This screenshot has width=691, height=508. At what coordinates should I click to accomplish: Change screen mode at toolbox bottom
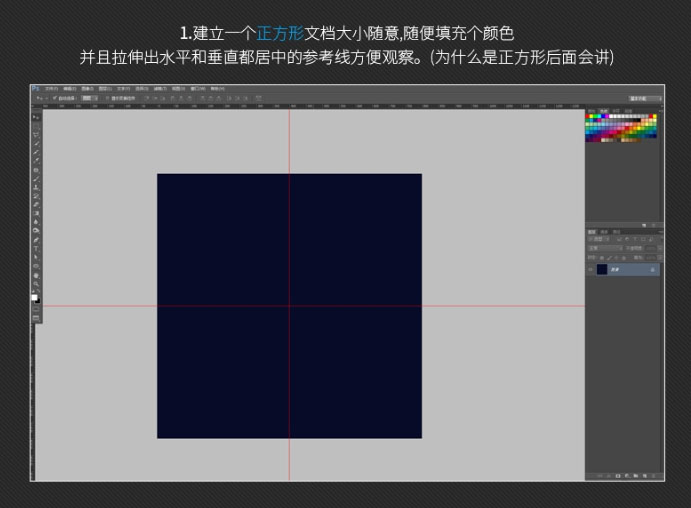click(36, 318)
